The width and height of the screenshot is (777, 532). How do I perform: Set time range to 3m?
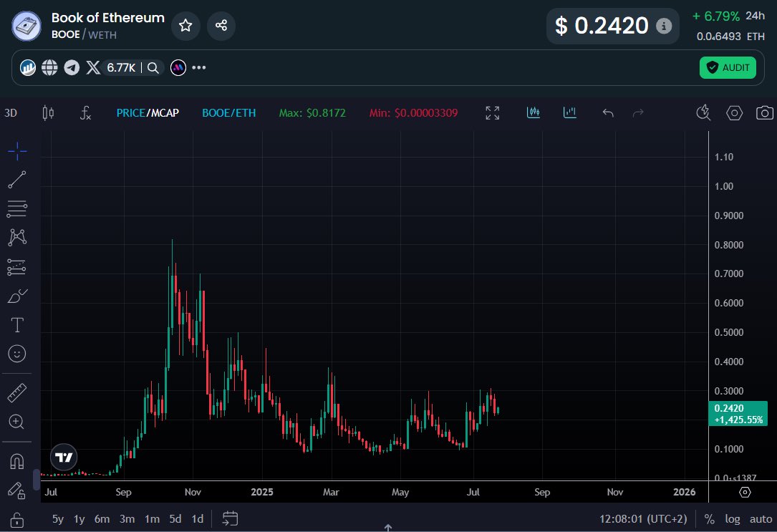pos(127,518)
